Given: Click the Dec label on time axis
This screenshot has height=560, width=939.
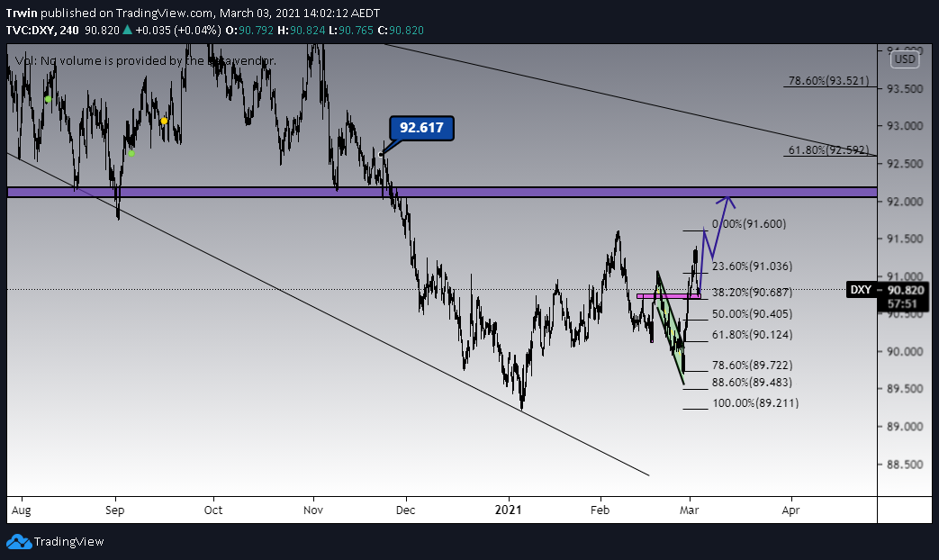Looking at the screenshot, I should (405, 510).
